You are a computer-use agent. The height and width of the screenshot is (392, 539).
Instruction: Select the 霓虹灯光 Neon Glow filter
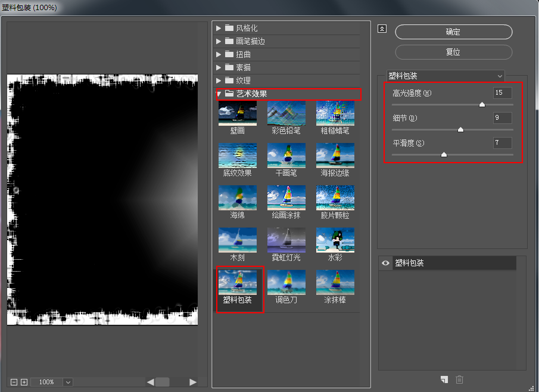[286, 239]
